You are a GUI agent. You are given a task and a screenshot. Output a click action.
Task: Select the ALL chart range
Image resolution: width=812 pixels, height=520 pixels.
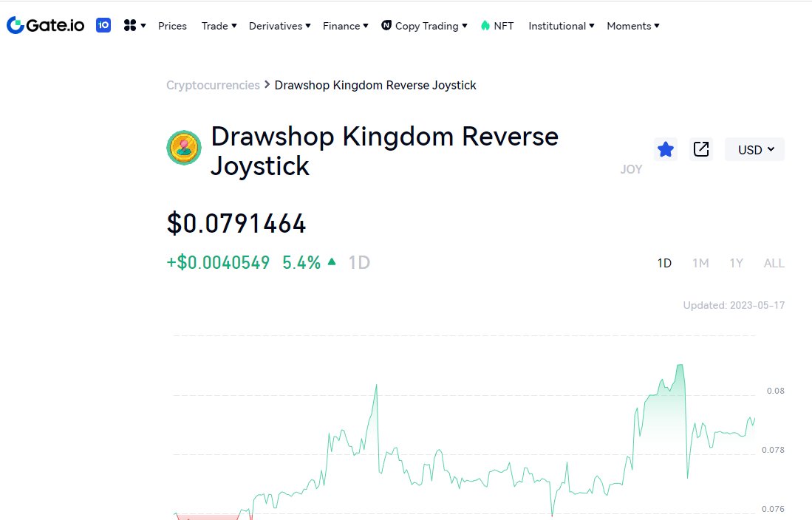point(774,263)
